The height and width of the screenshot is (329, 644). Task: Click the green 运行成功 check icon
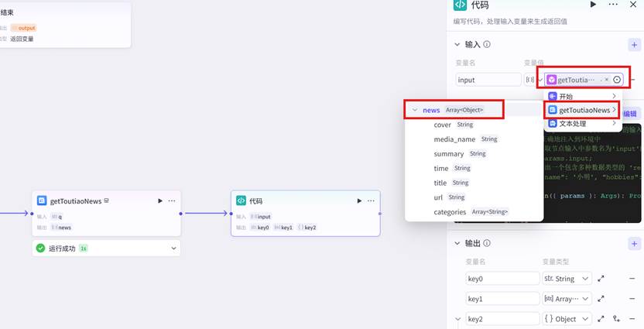[40, 248]
